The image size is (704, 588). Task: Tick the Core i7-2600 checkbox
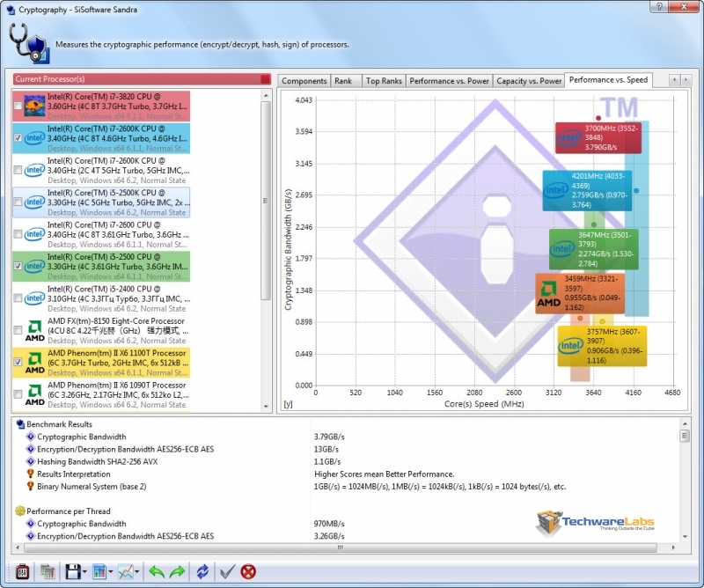18,234
